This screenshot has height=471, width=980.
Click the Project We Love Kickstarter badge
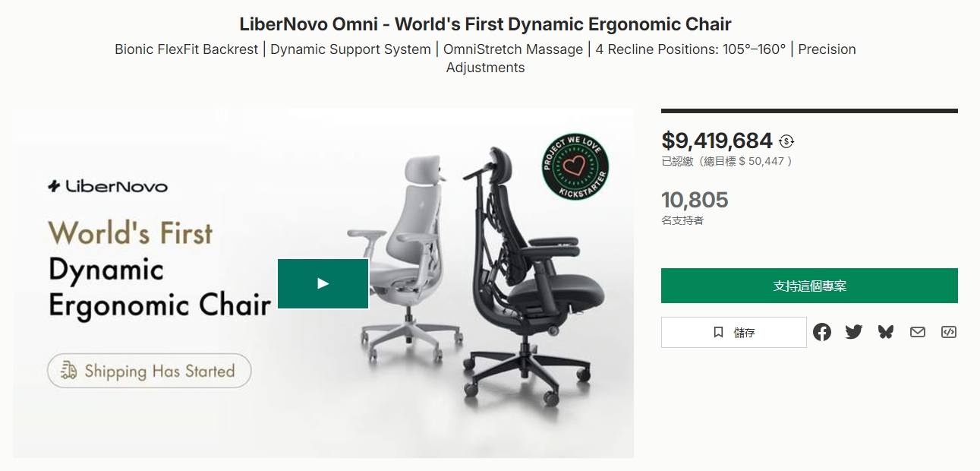coord(575,167)
